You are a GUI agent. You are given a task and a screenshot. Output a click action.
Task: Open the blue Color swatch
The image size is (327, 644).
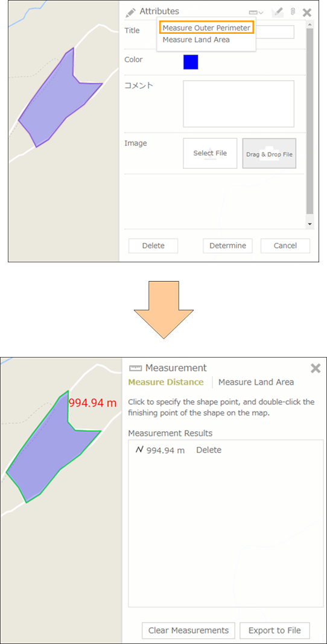[x=191, y=62]
